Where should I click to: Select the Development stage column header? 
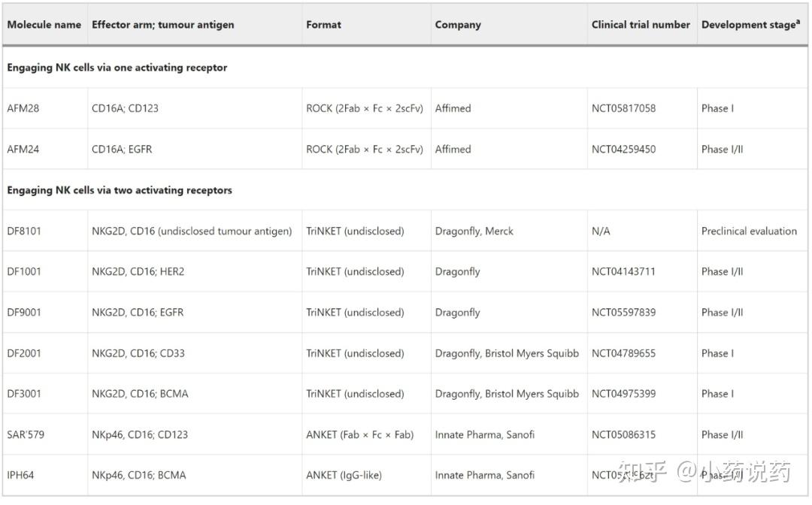pos(750,25)
